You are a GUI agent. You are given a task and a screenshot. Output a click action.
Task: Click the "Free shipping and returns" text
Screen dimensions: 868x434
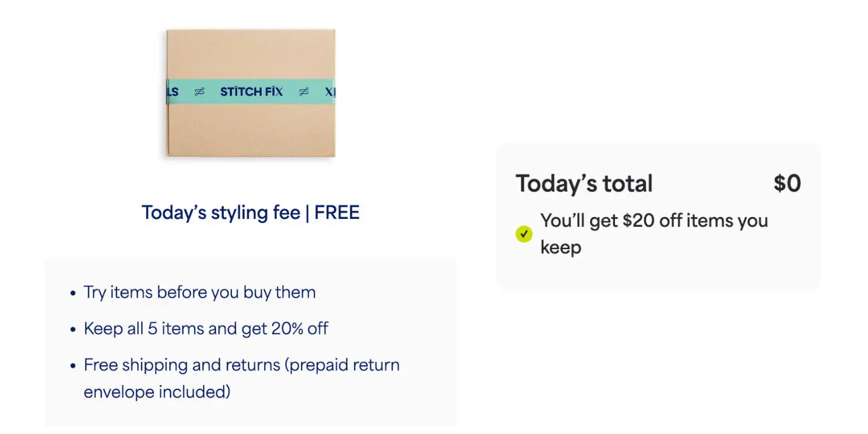[x=183, y=365]
